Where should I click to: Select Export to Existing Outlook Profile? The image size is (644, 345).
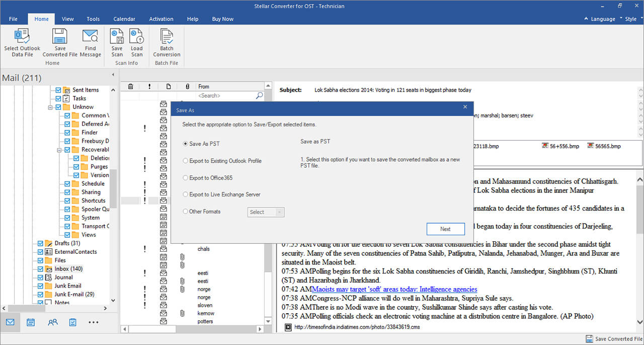[222, 161]
